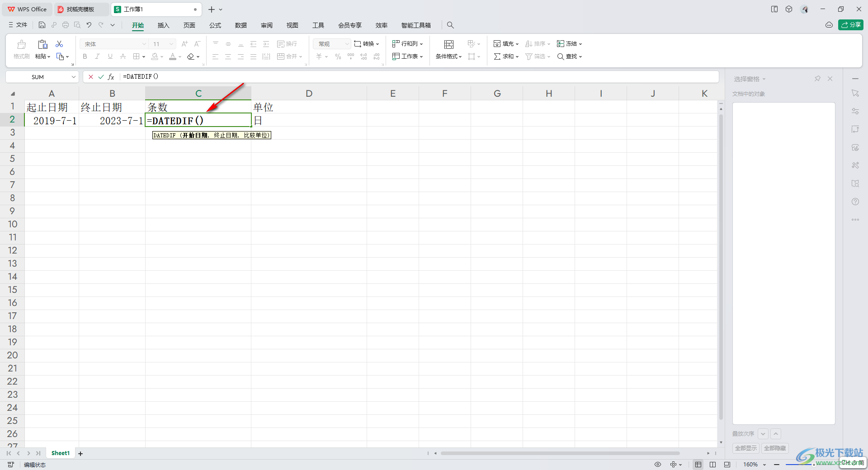
Task: Open the File (文件) menu
Action: coord(18,25)
